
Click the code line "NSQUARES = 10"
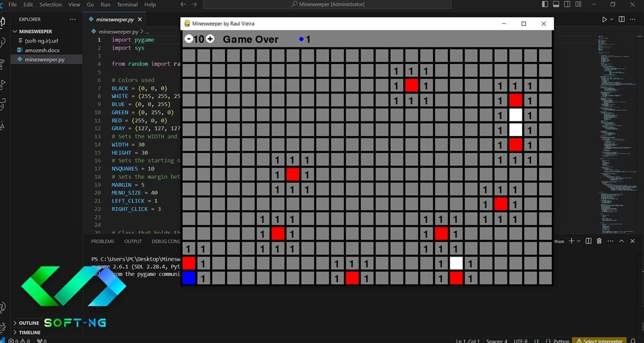[x=133, y=169]
